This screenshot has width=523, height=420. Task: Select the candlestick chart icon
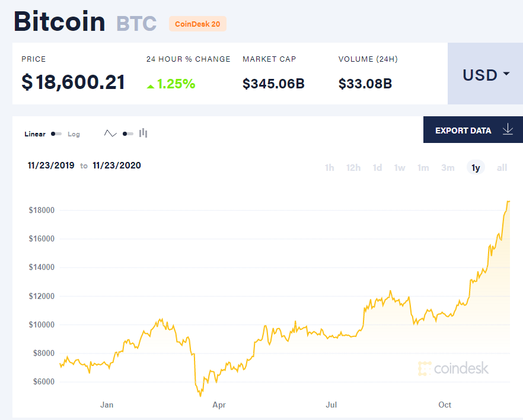[x=143, y=133]
